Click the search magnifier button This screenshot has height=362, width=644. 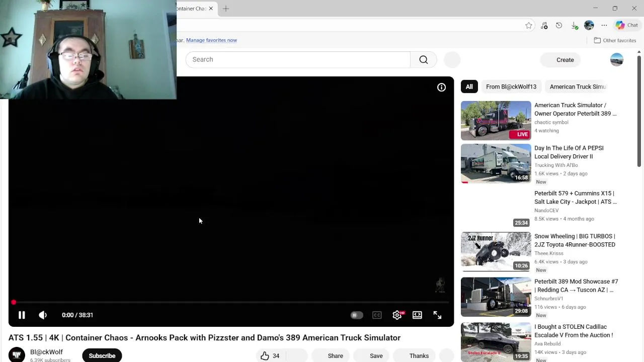(424, 59)
